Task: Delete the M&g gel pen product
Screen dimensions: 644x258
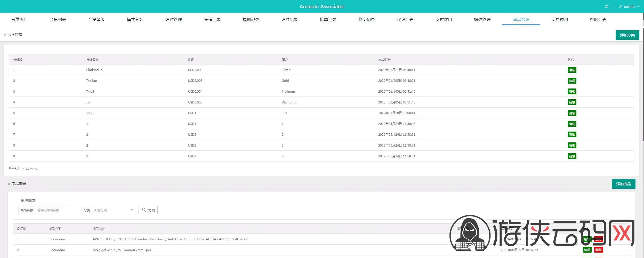Action: coord(598,250)
